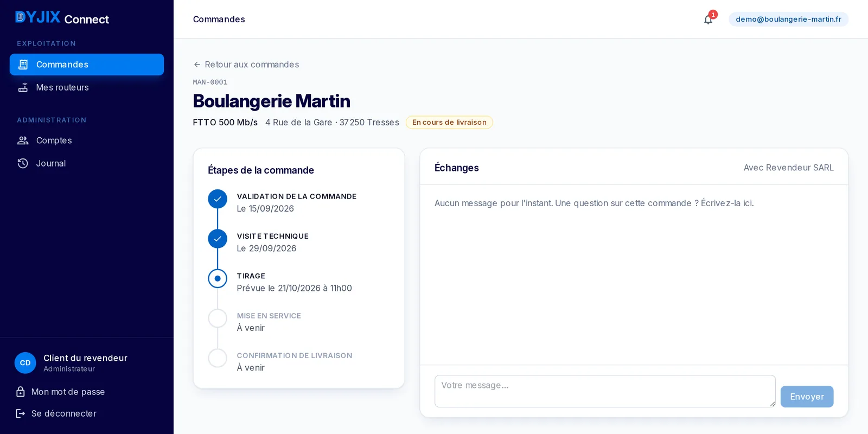
Task: Click the back arrow before Retour aux commandes
Action: click(x=197, y=65)
